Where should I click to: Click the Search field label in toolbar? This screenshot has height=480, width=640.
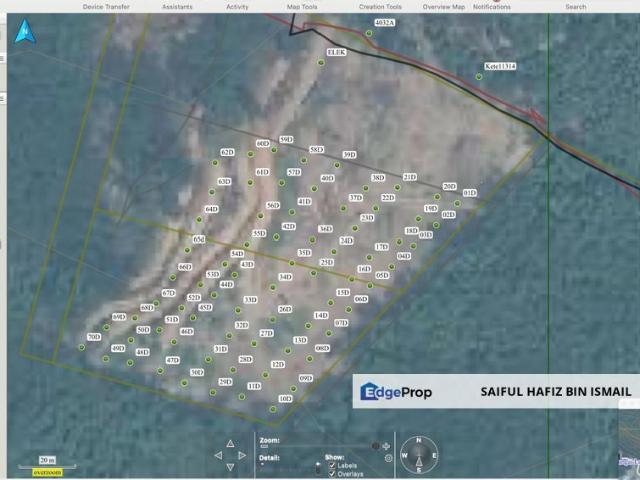(576, 7)
